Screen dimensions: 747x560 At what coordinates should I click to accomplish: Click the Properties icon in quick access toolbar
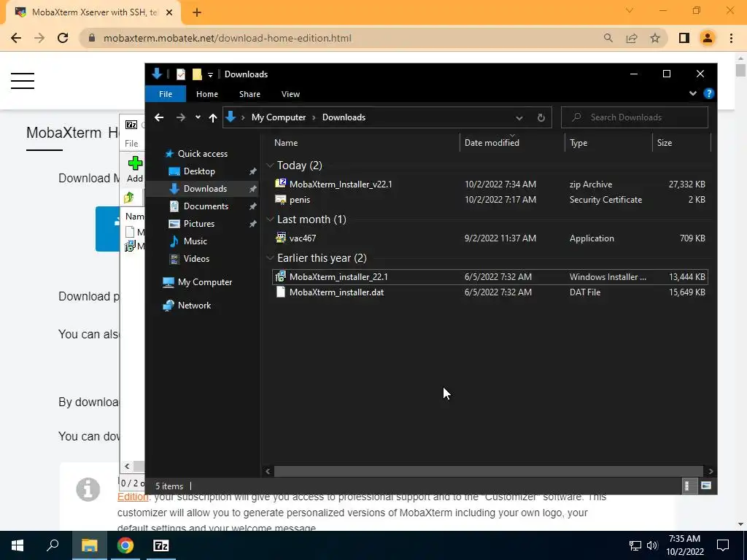[x=181, y=74]
